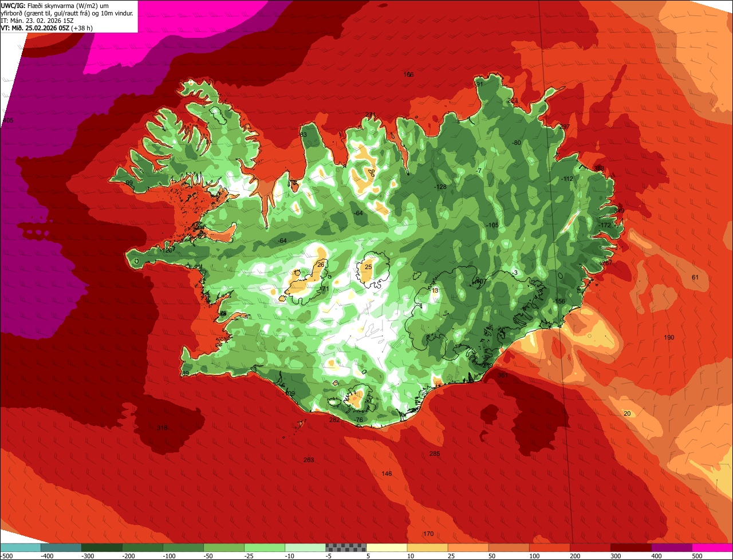Image resolution: width=733 pixels, height=560 pixels.
Task: Click the magenta legend swatch above 500
Action: (712, 547)
